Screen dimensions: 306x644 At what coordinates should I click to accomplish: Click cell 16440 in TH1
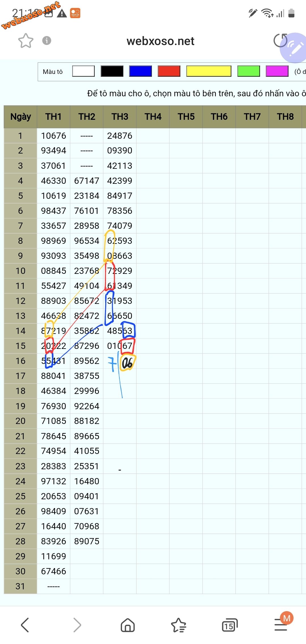pyautogui.click(x=54, y=526)
